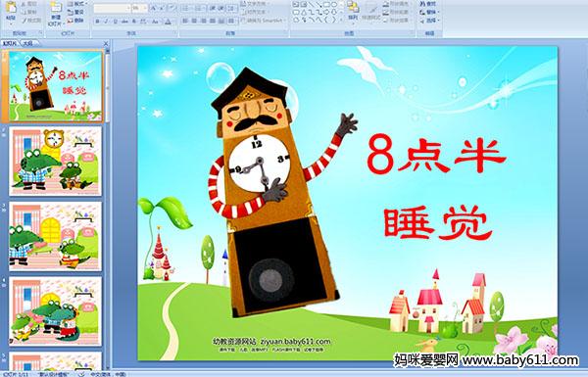Viewport: 588px width, 377px height.
Task: Click the Paste clipboard icon
Action: coord(11,8)
